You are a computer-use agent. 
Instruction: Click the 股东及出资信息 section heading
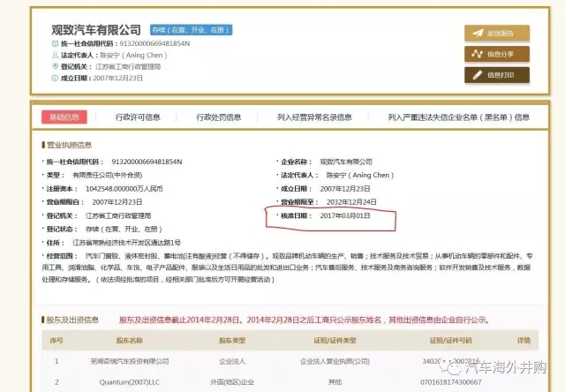(72, 320)
